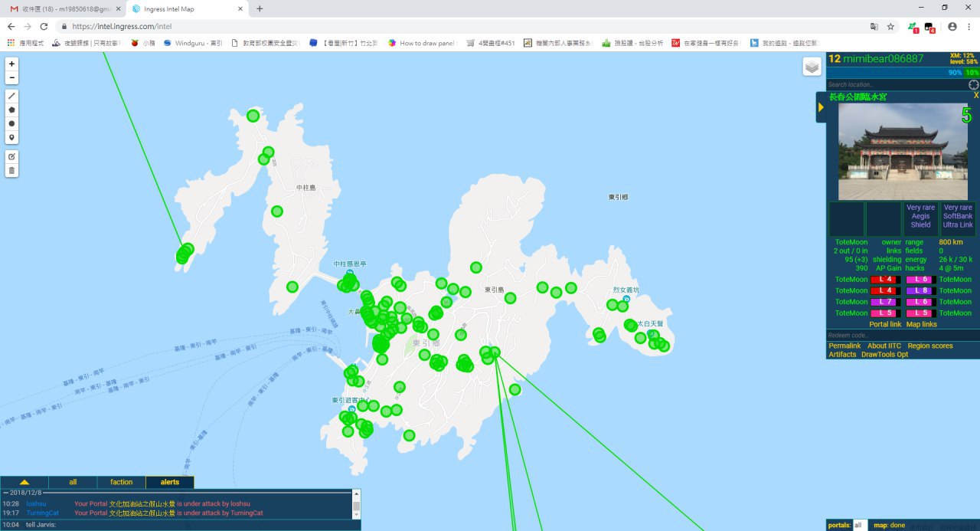980x531 pixels.
Task: Open the Chrome profile avatar
Action: (x=952, y=26)
